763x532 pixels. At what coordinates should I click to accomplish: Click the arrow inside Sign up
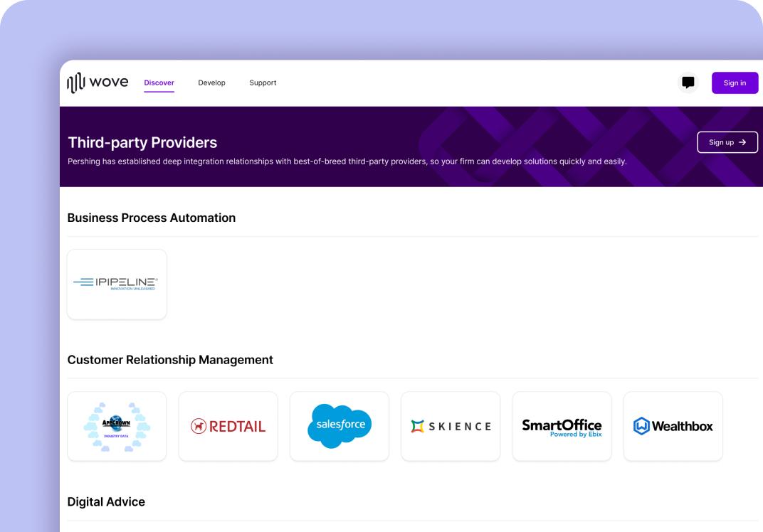[x=742, y=142]
